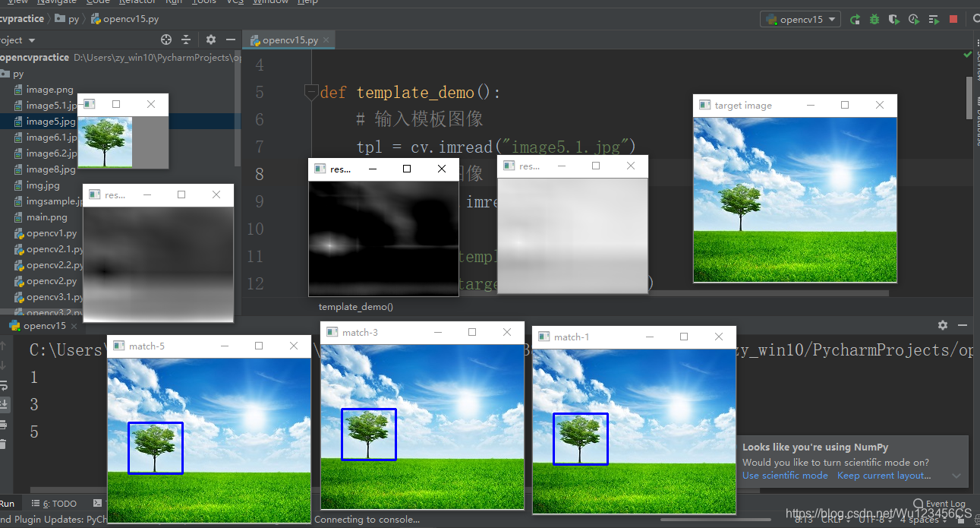
Task: Click the green inspection checkmark indicator
Action: (x=968, y=55)
